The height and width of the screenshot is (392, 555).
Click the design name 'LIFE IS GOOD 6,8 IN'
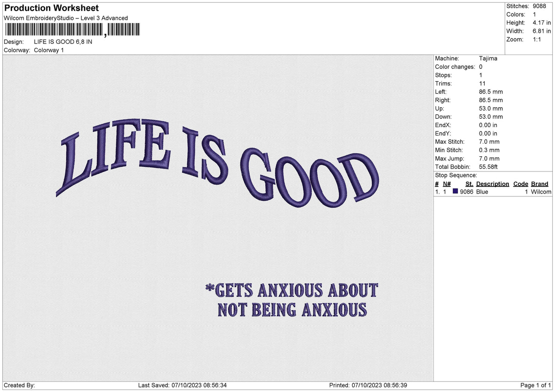pyautogui.click(x=63, y=42)
